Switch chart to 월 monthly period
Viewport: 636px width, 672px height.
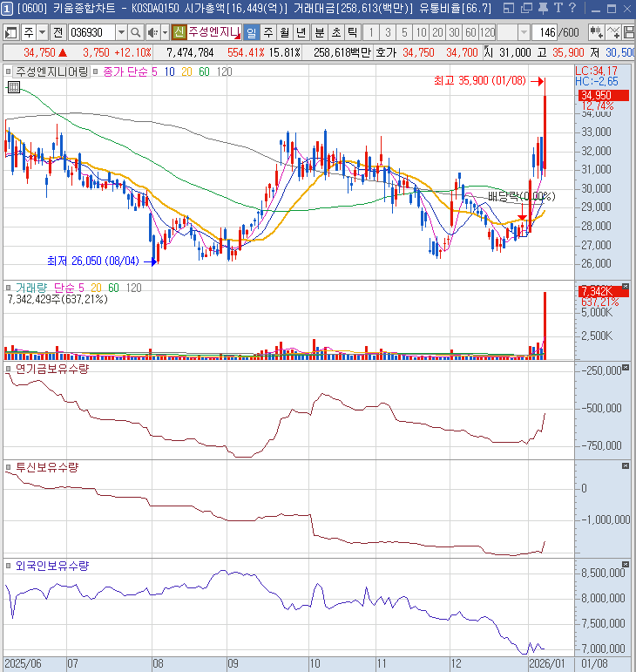pyautogui.click(x=284, y=32)
